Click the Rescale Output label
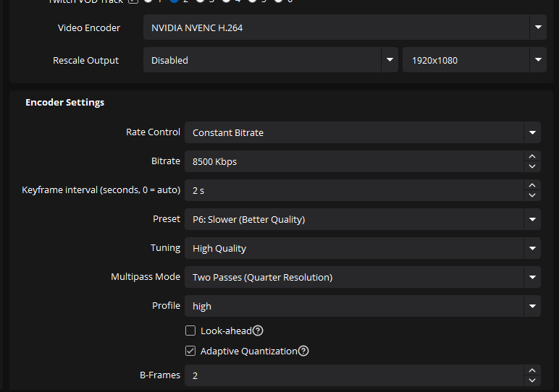Image resolution: width=559 pixels, height=392 pixels. point(85,61)
